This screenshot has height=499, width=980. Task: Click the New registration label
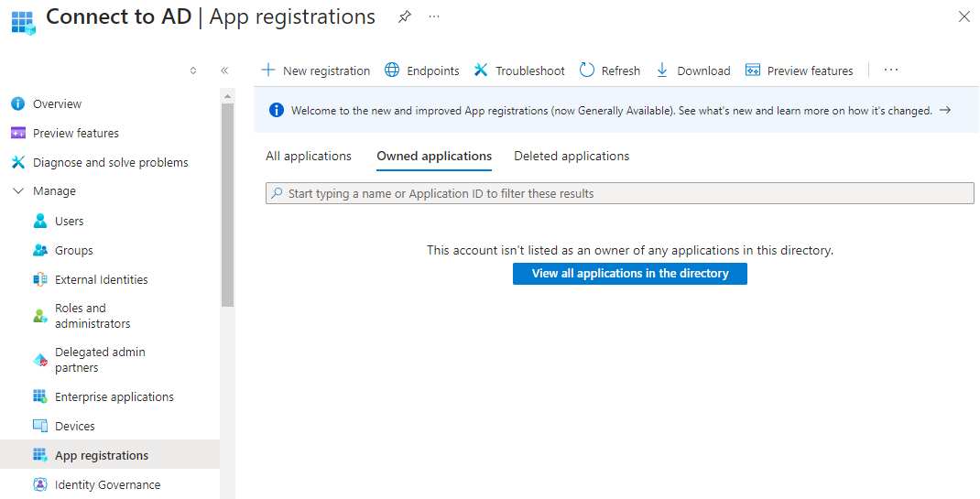[x=326, y=71]
